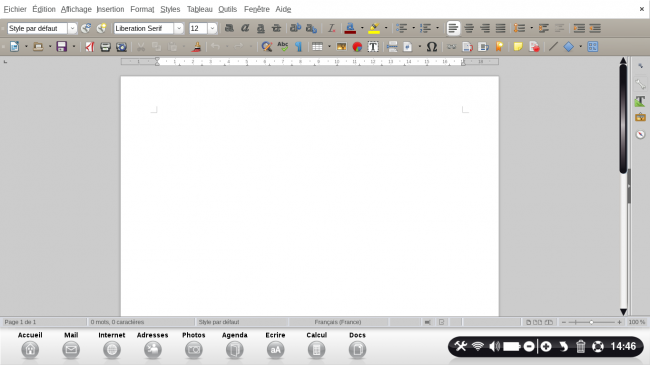The width and height of the screenshot is (650, 365).
Task: Open the Outils menu
Action: click(x=228, y=9)
